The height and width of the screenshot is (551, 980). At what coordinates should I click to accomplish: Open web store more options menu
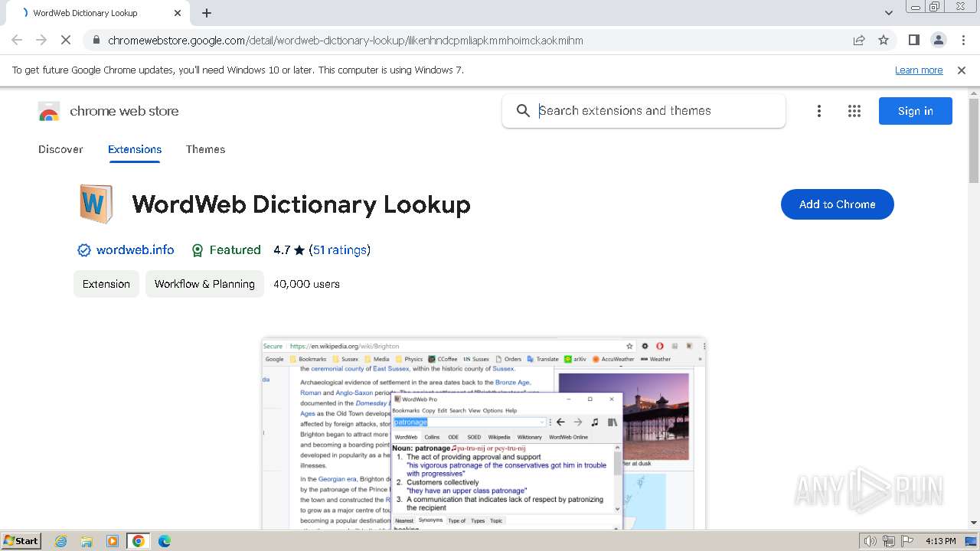coord(819,111)
